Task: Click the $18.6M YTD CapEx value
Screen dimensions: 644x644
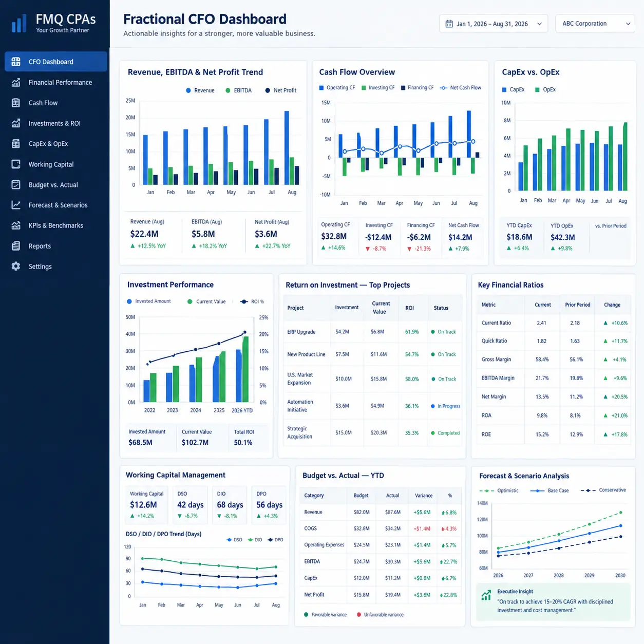Action: click(x=519, y=237)
